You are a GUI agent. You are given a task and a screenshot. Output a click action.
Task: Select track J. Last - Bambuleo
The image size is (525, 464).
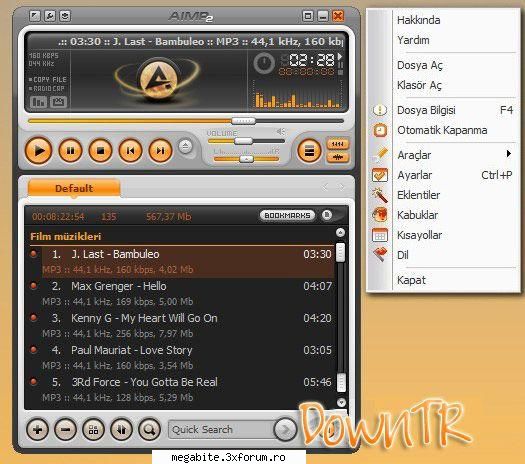pos(188,262)
